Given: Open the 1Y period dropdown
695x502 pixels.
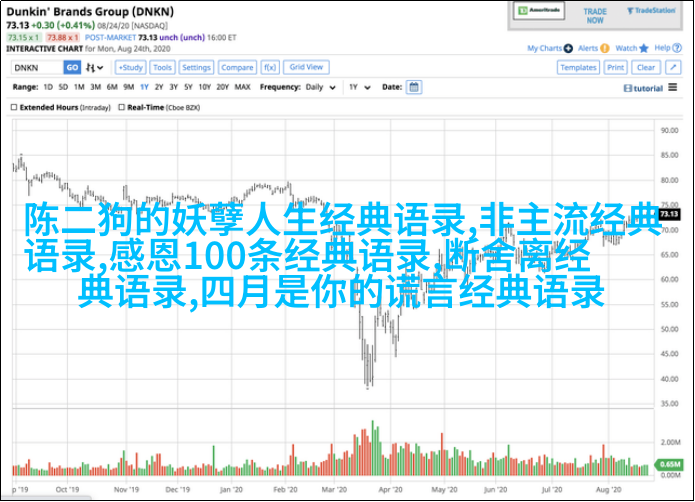Looking at the screenshot, I should click(x=359, y=87).
